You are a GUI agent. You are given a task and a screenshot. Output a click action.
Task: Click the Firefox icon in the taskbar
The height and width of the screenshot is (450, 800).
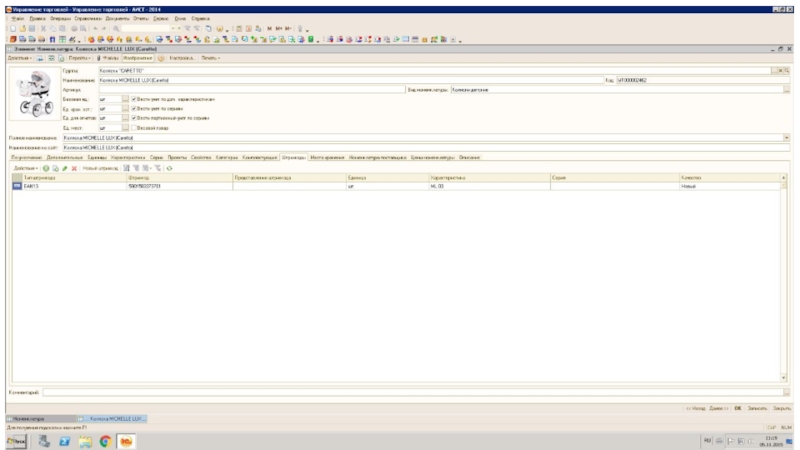click(127, 440)
